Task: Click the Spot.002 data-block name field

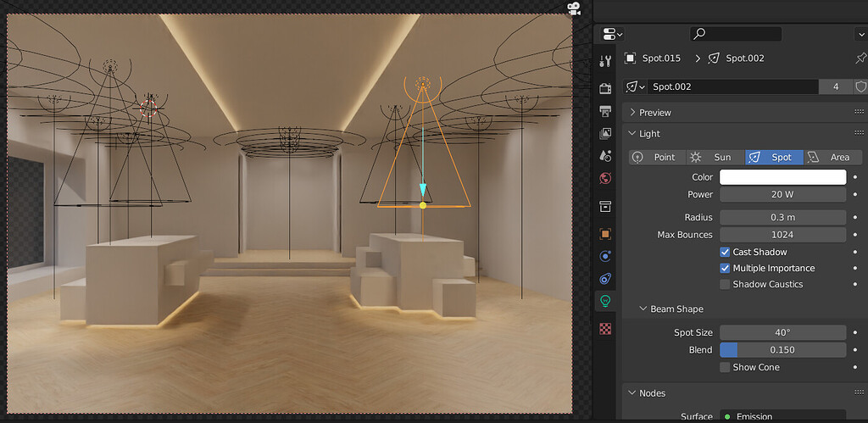Action: point(732,87)
